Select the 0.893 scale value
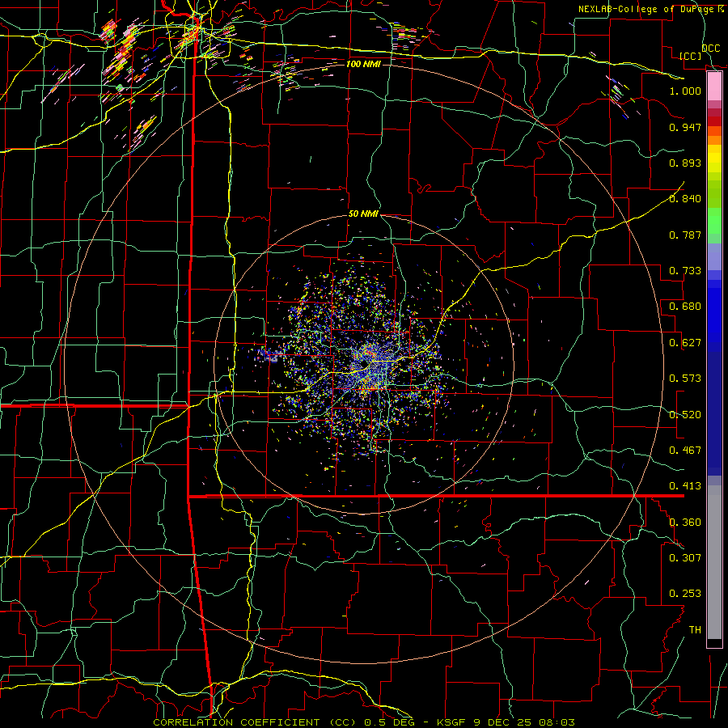The height and width of the screenshot is (728, 728). 685,163
